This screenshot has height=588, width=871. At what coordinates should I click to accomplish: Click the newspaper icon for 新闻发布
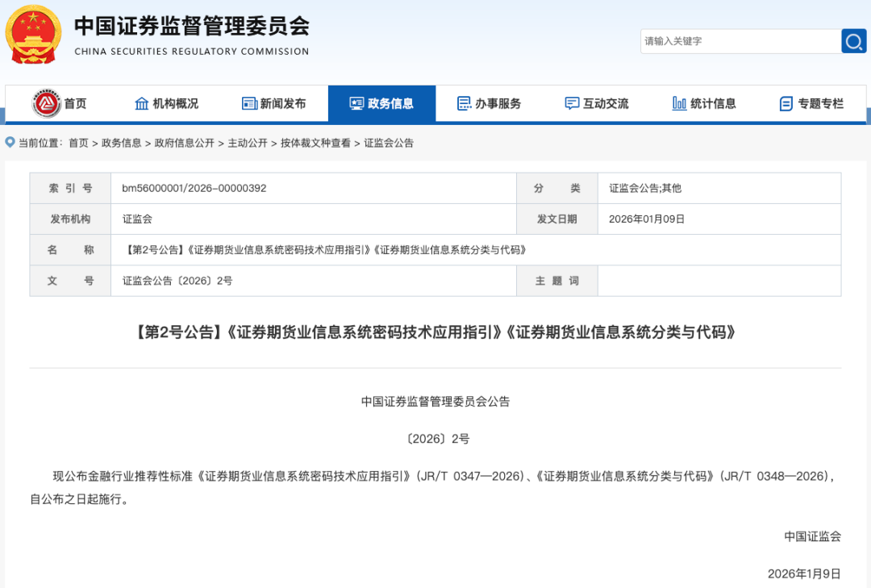pyautogui.click(x=249, y=103)
